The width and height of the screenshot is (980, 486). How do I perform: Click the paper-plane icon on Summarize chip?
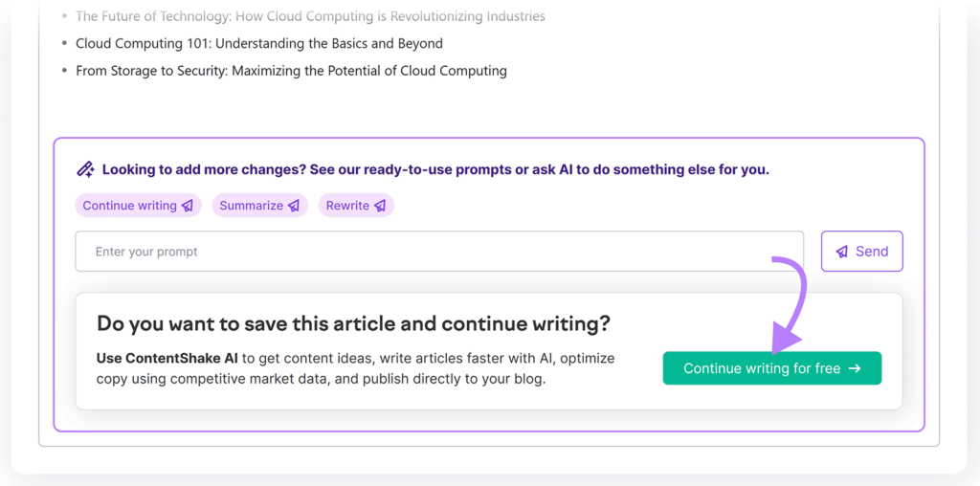click(x=294, y=206)
